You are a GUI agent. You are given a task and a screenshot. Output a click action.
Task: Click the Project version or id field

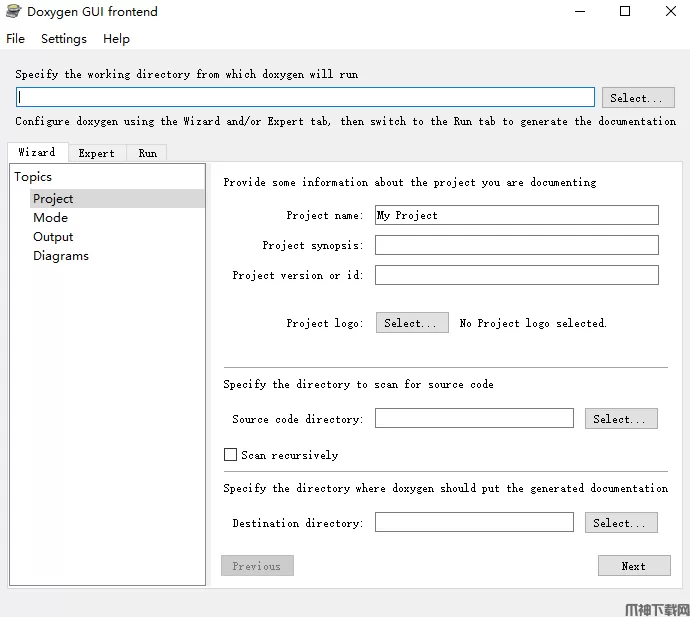(516, 275)
